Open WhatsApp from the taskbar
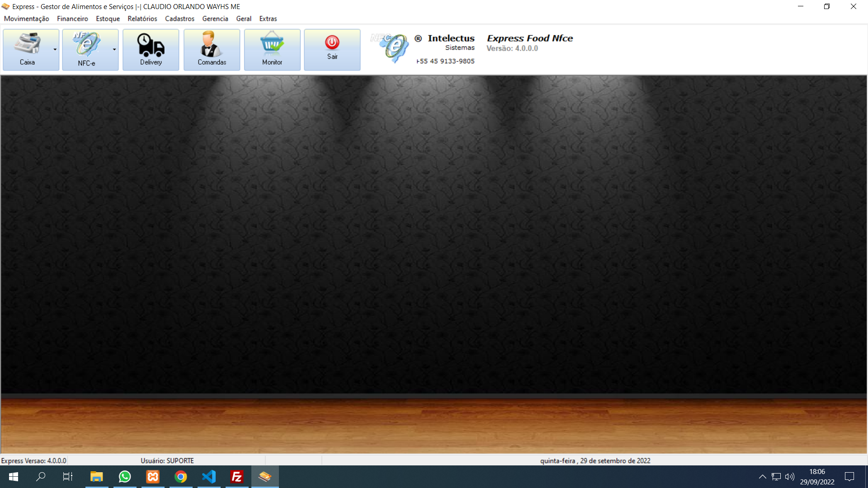Viewport: 868px width, 488px height. click(x=125, y=477)
